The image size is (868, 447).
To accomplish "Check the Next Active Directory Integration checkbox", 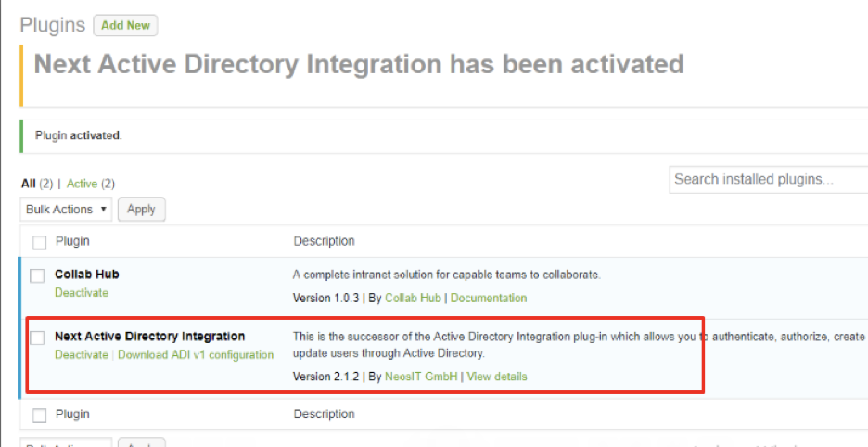I will pyautogui.click(x=37, y=338).
